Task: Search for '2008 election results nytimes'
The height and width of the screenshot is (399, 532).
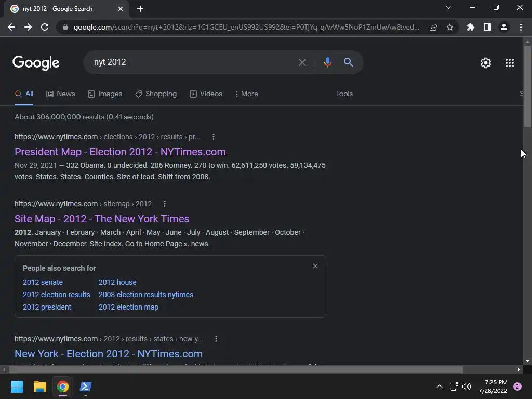Action: 146,295
